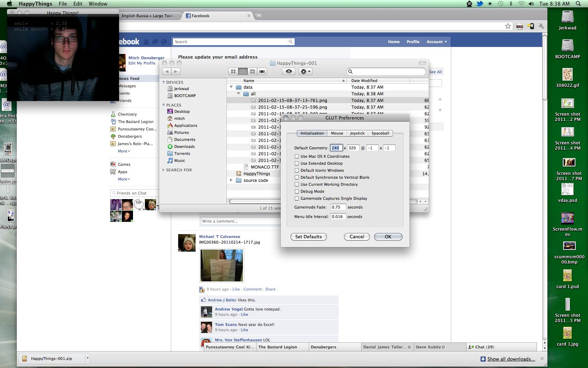Click the Show all downloads link
Image resolution: width=588 pixels, height=368 pixels.
(x=511, y=359)
